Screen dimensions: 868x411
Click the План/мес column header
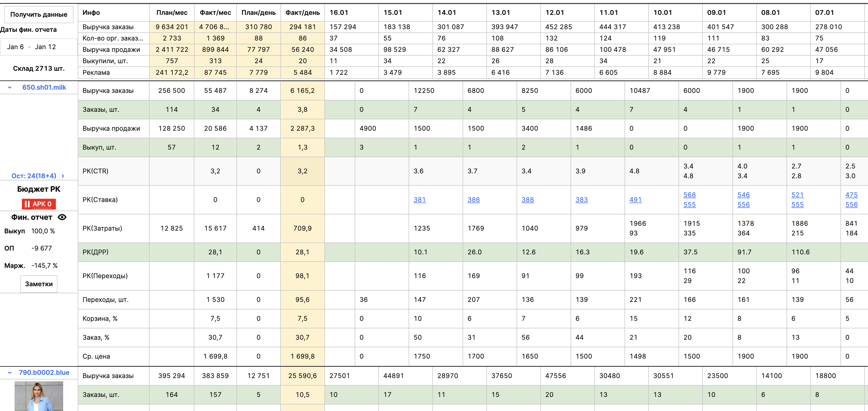click(172, 12)
